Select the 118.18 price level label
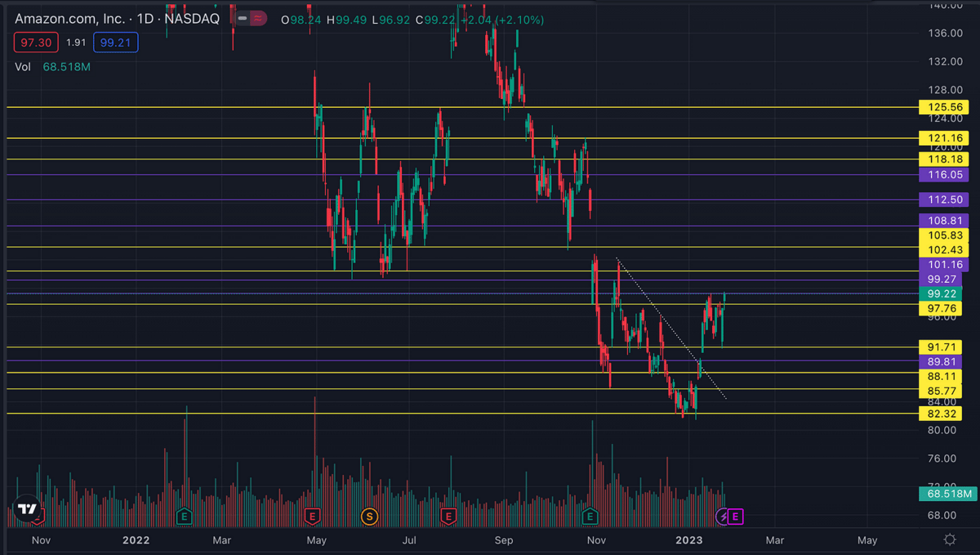Image resolution: width=980 pixels, height=555 pixels. coord(943,159)
